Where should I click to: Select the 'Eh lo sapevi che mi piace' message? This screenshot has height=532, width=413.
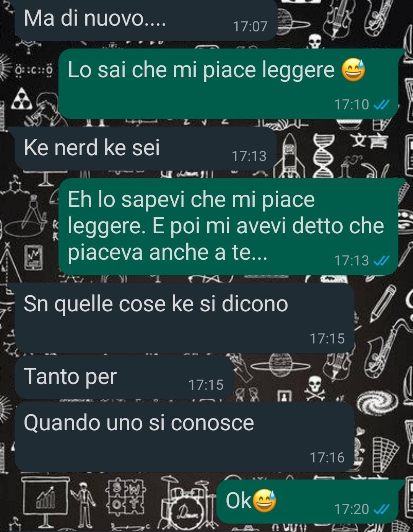click(229, 226)
